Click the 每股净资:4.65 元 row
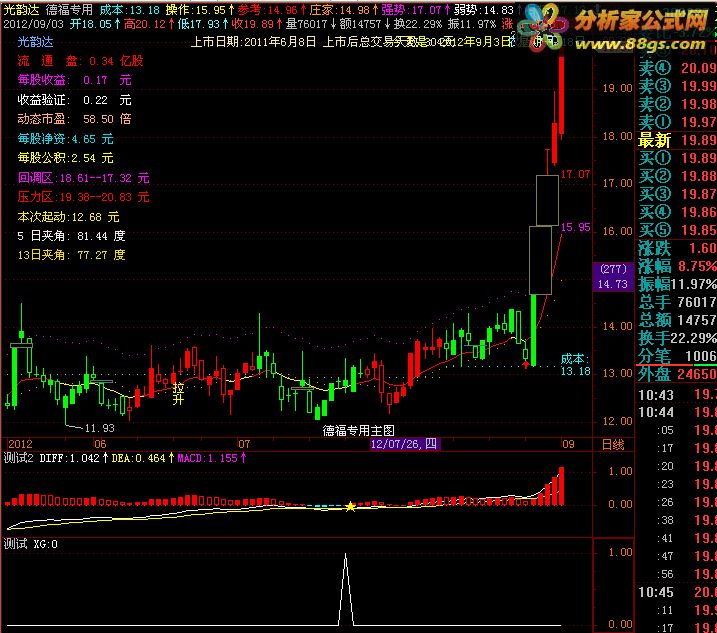The height and width of the screenshot is (633, 717). coord(65,139)
